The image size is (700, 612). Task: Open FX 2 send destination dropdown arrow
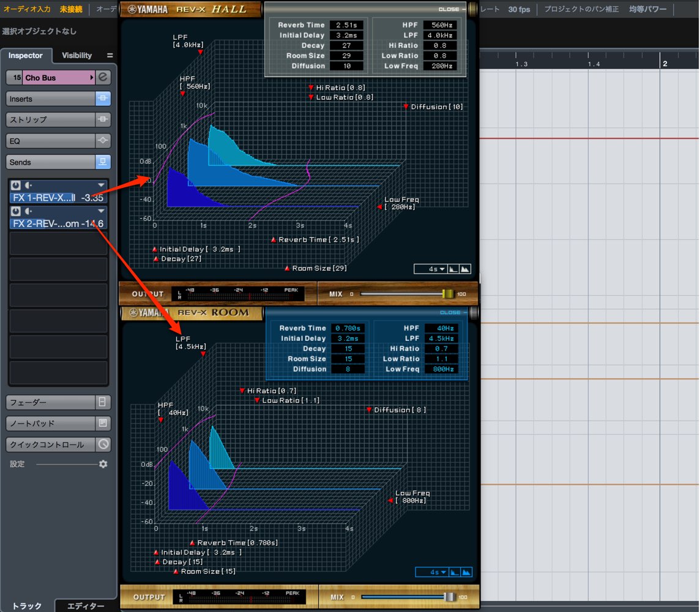pyautogui.click(x=102, y=211)
